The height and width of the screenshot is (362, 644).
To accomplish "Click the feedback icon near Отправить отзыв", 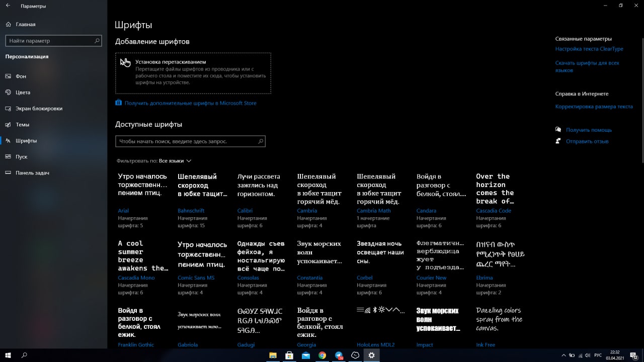I will click(x=558, y=141).
